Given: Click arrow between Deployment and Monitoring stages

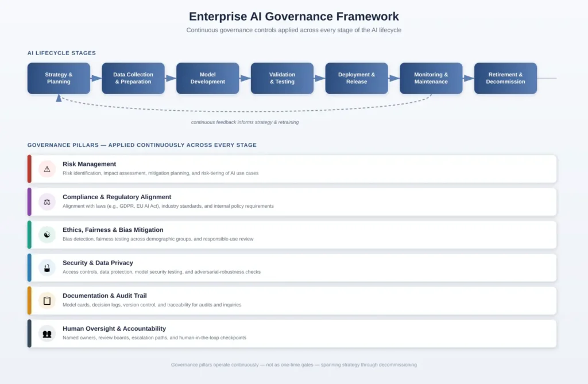Looking at the screenshot, I should point(394,78).
